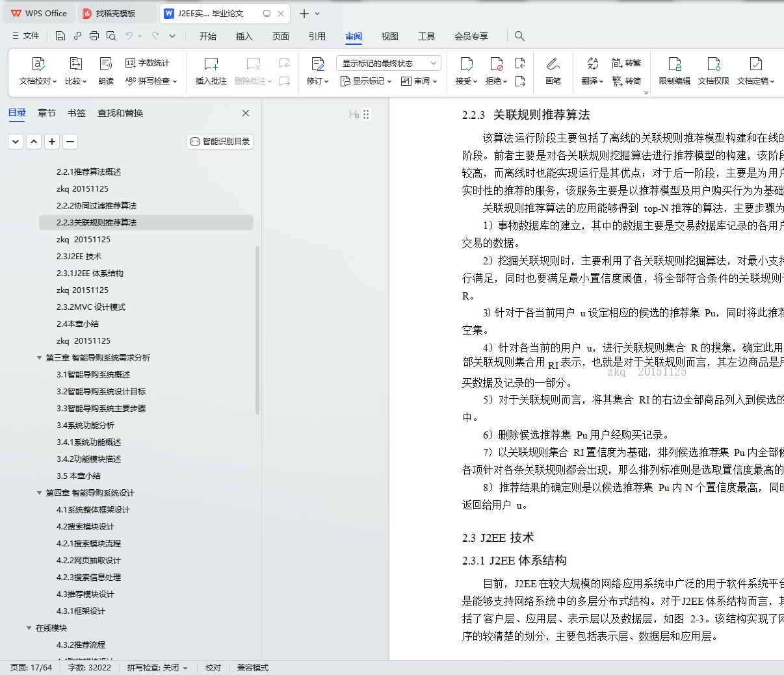Click 插入批注 to add a comment
This screenshot has width=784, height=675.
point(211,71)
